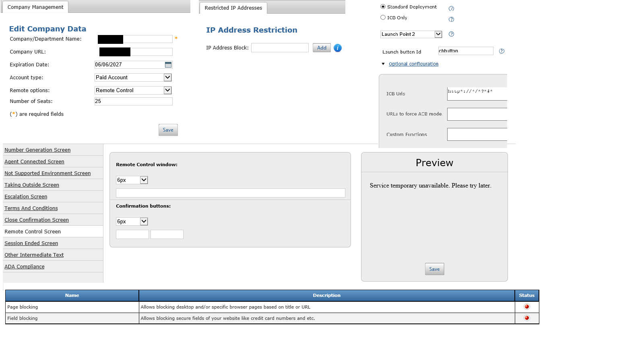Click the URLs to force ACB mode field
Viewport: 644px width, 346px height.
point(477,114)
